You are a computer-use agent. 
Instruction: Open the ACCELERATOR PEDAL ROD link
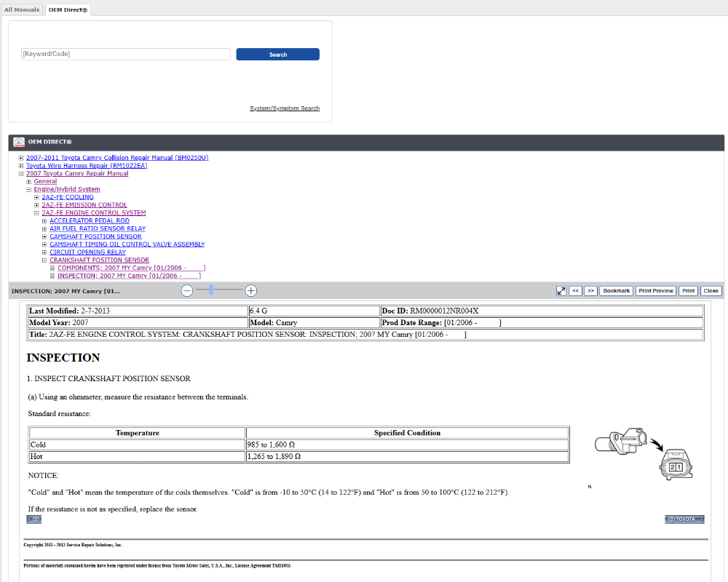pyautogui.click(x=90, y=221)
